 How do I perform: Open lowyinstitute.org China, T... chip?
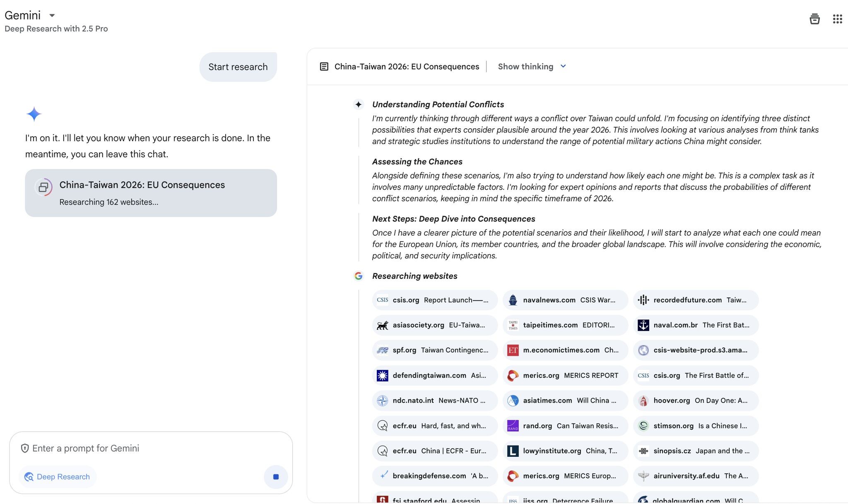point(565,451)
